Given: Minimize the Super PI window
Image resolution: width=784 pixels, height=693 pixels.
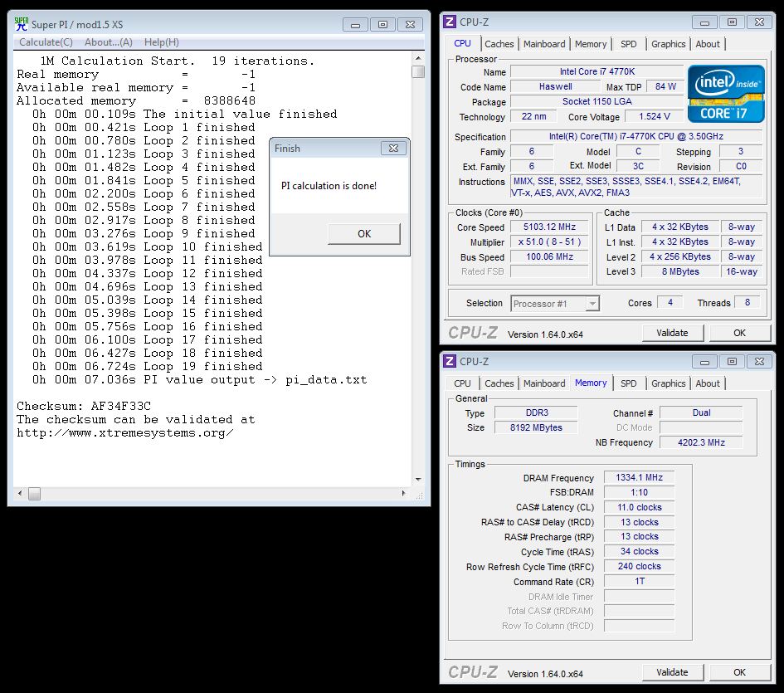Looking at the screenshot, I should click(355, 25).
